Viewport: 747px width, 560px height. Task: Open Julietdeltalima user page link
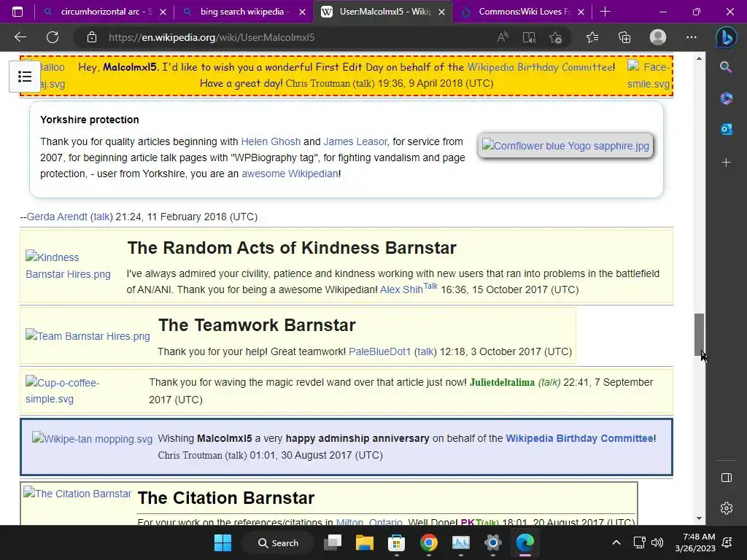502,382
